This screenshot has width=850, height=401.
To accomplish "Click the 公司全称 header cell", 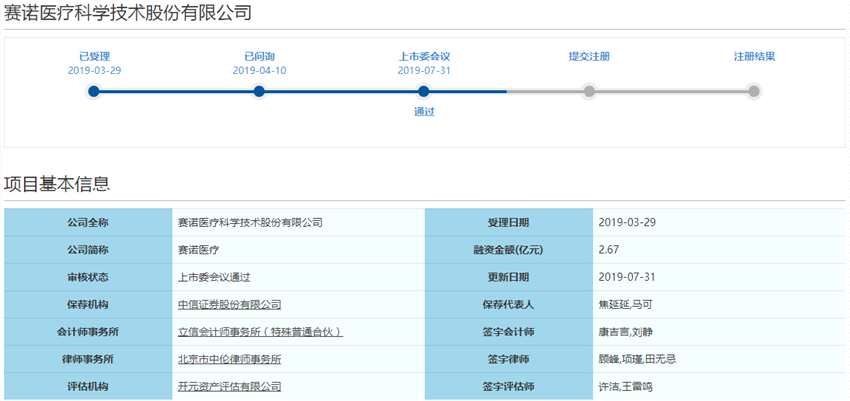I will coord(88,222).
